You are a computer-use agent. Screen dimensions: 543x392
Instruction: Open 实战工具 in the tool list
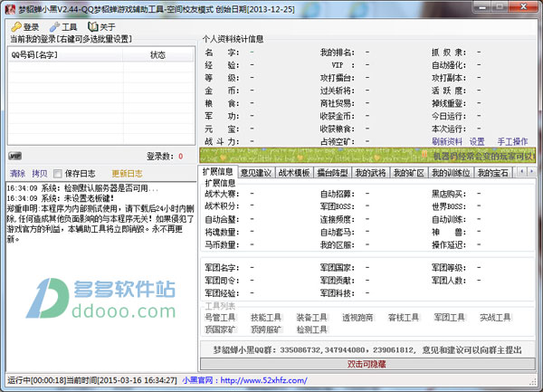point(495,317)
